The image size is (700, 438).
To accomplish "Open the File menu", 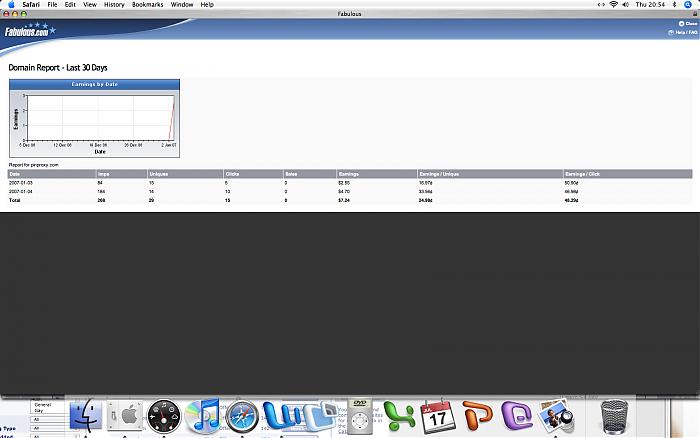I will coord(52,4).
